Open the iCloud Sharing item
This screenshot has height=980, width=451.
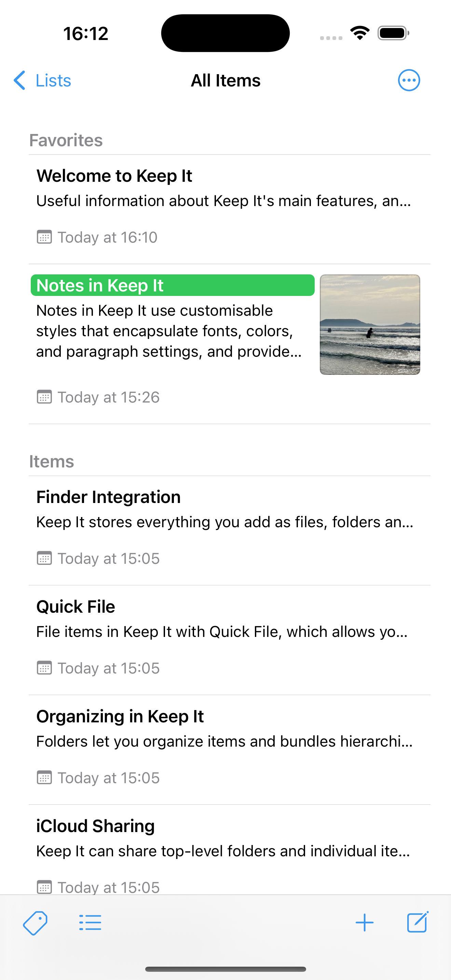coord(229,850)
